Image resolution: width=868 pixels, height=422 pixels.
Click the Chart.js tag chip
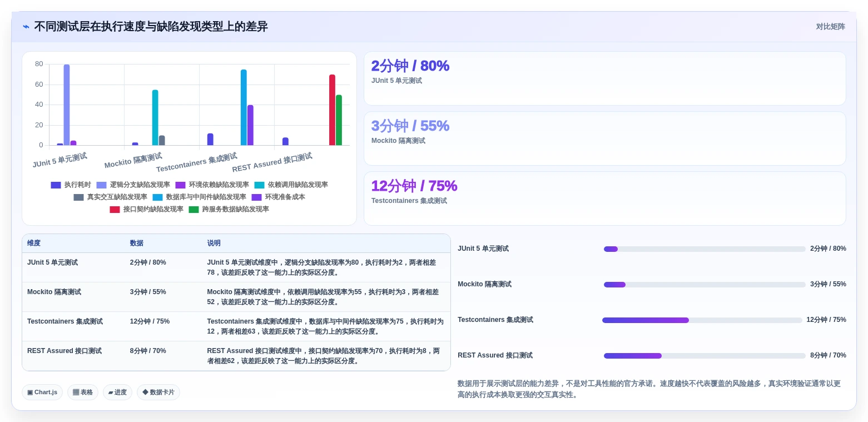pos(42,392)
